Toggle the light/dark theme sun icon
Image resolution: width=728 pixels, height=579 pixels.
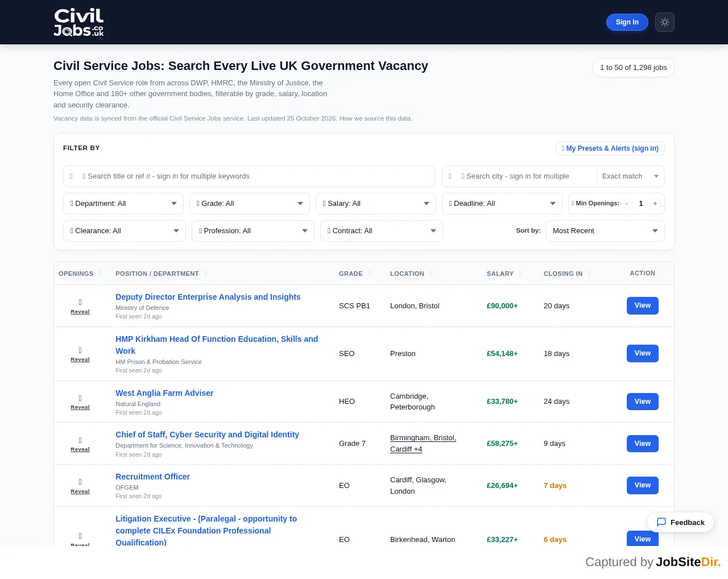[665, 22]
